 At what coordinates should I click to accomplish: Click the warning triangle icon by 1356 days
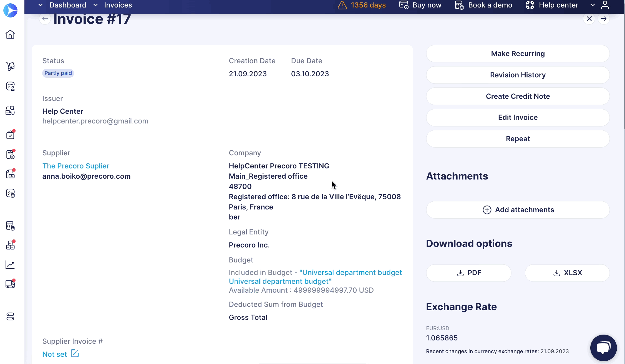342,5
